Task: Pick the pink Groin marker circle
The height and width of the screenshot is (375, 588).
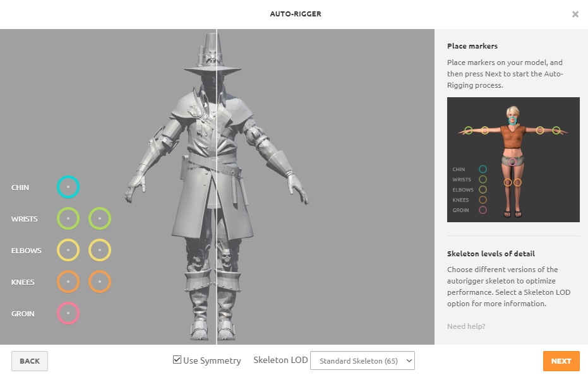Action: coord(68,312)
